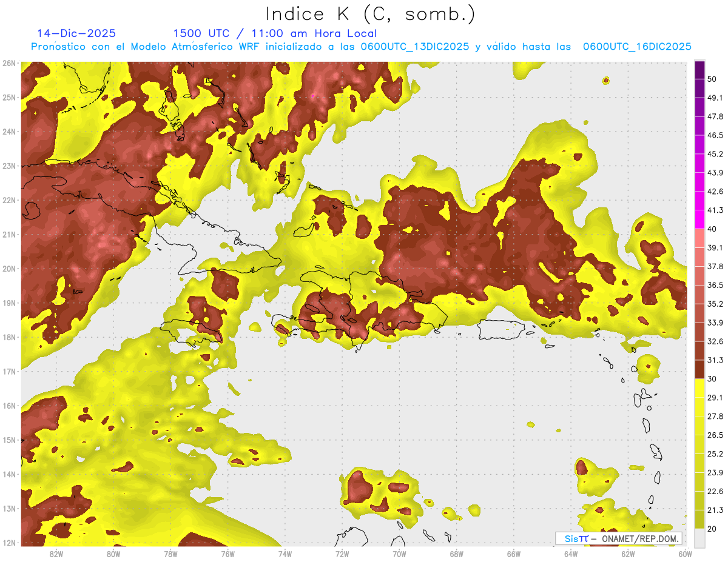
Task: Click the 26N latitude axis label
Action: coord(8,63)
